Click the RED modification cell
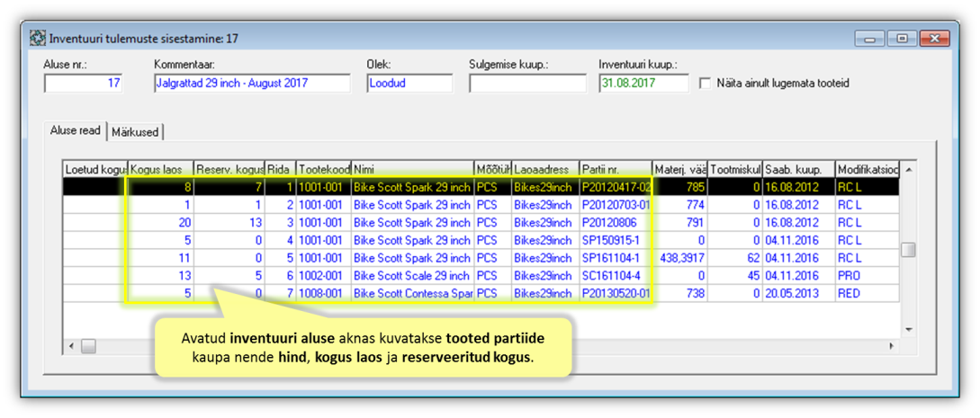Viewport: 980px width, 418px height. pyautogui.click(x=868, y=293)
